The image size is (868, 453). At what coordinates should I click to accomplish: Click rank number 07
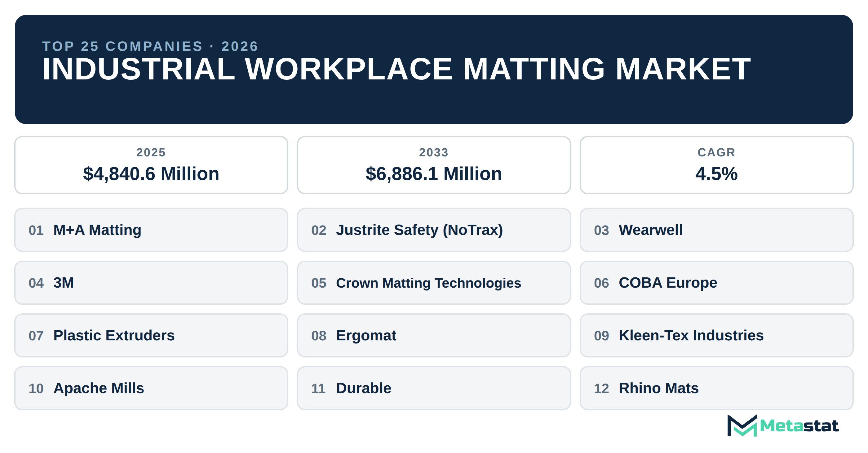click(x=36, y=336)
